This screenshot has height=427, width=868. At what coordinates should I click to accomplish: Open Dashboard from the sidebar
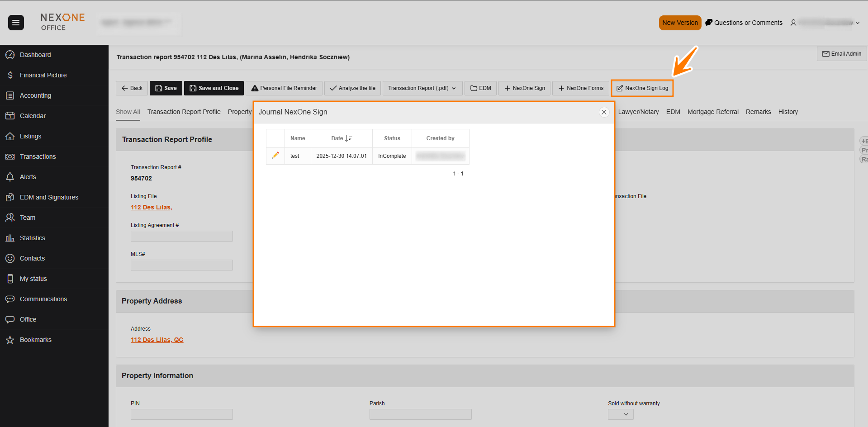point(35,55)
